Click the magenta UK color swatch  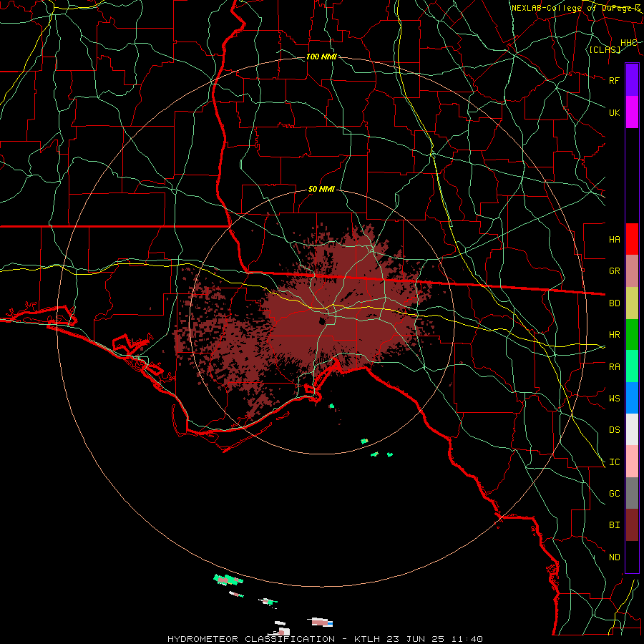pyautogui.click(x=632, y=112)
